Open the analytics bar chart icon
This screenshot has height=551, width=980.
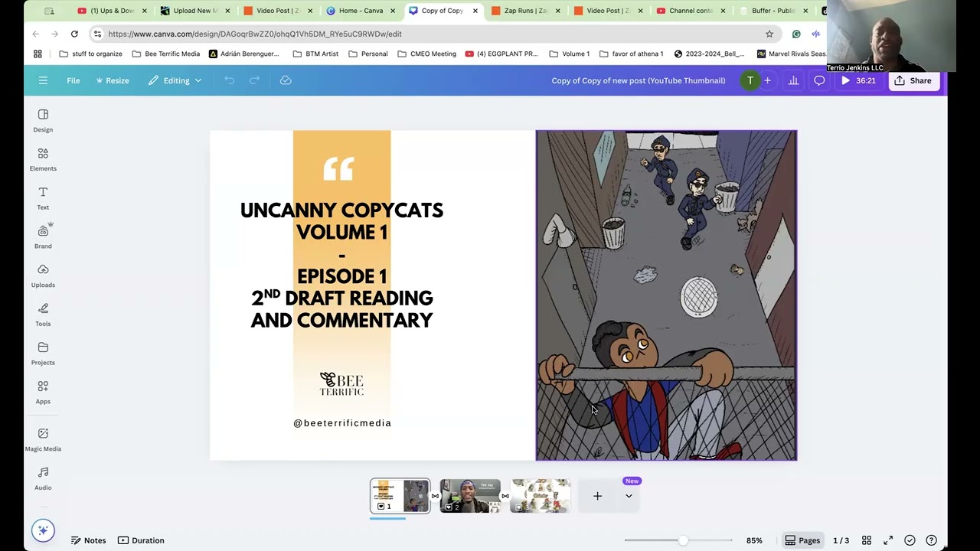[x=793, y=80]
